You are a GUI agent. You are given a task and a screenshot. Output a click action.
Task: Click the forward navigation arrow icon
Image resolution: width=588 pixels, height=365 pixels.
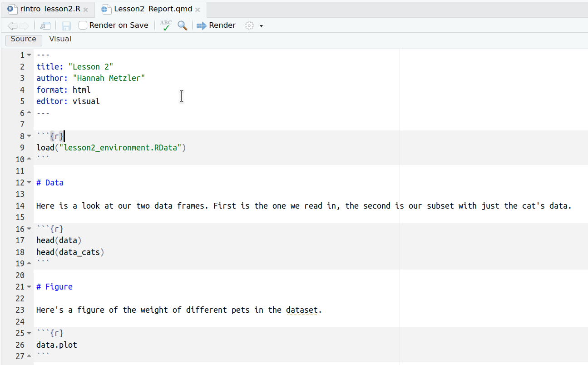click(24, 26)
